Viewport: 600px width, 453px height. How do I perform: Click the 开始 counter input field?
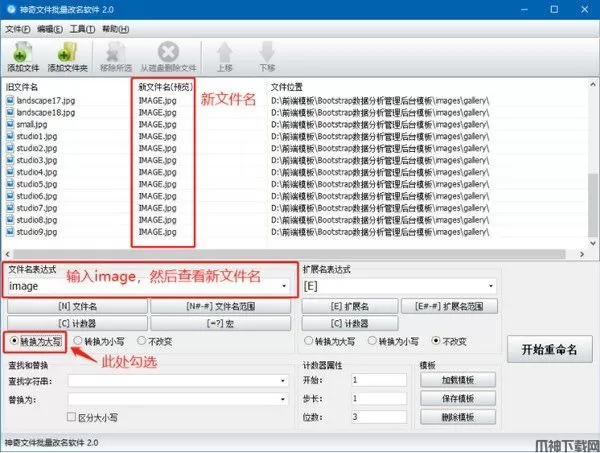[x=379, y=380]
